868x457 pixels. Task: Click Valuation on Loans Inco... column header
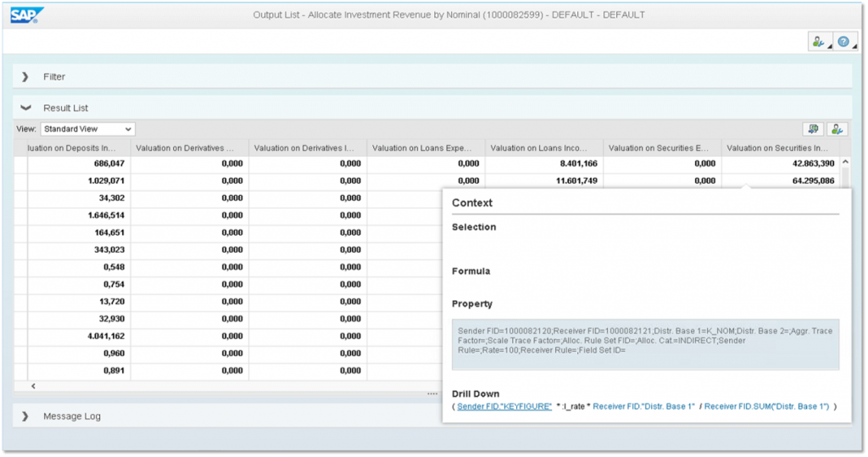[544, 148]
